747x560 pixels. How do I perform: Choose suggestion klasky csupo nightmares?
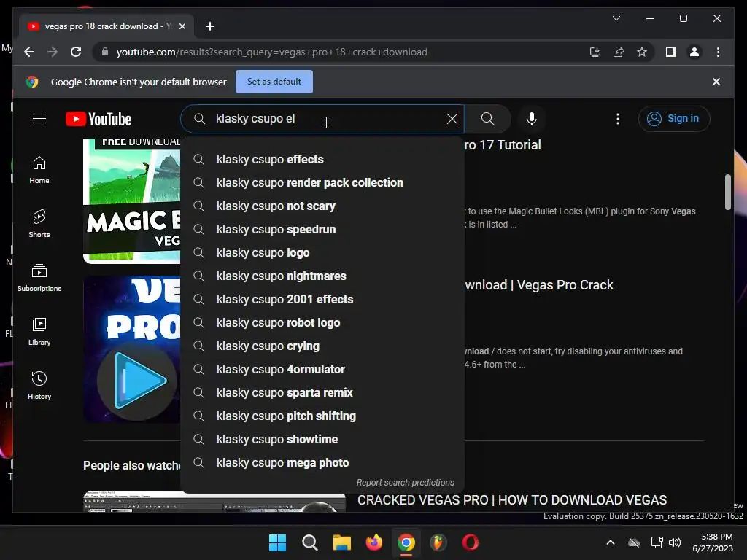(322, 276)
